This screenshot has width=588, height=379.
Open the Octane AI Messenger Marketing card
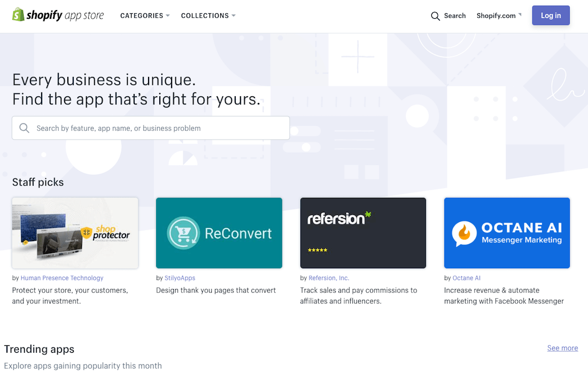click(x=507, y=233)
